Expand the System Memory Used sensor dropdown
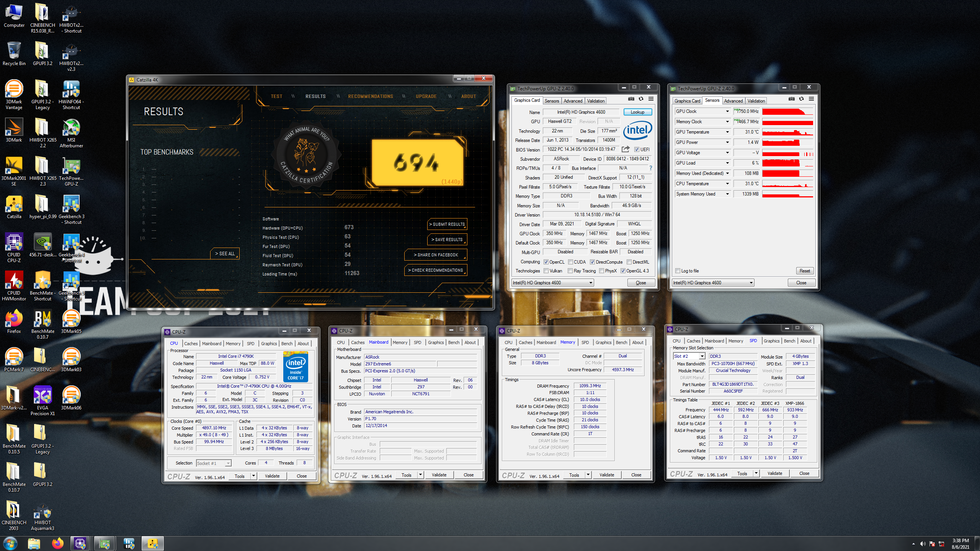 tap(727, 194)
